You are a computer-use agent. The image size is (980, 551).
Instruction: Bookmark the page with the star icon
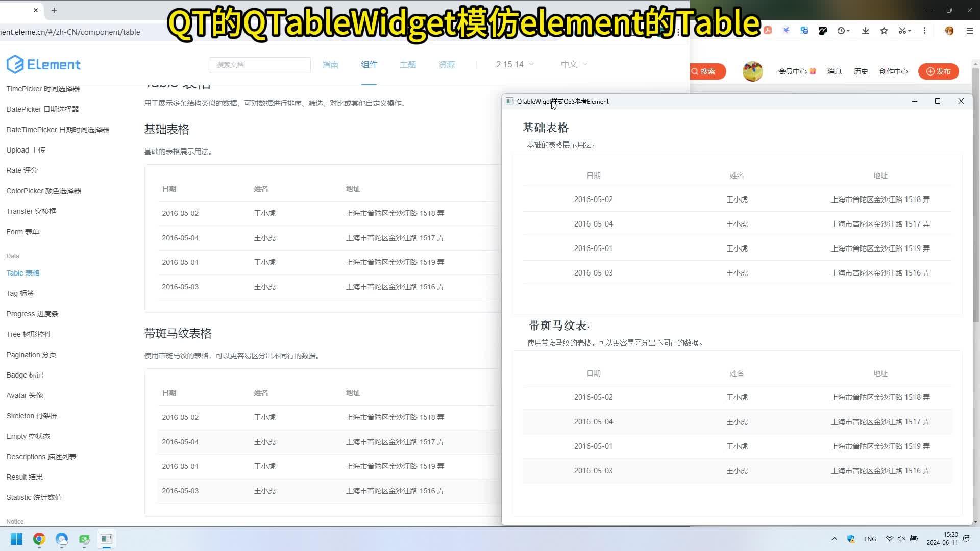(x=884, y=31)
